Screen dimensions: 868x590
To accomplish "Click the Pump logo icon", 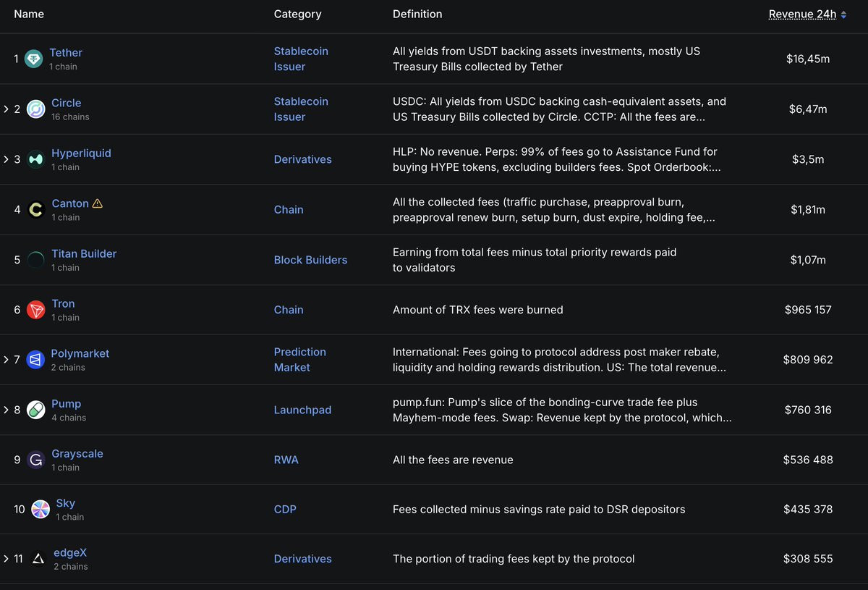I will click(x=36, y=410).
